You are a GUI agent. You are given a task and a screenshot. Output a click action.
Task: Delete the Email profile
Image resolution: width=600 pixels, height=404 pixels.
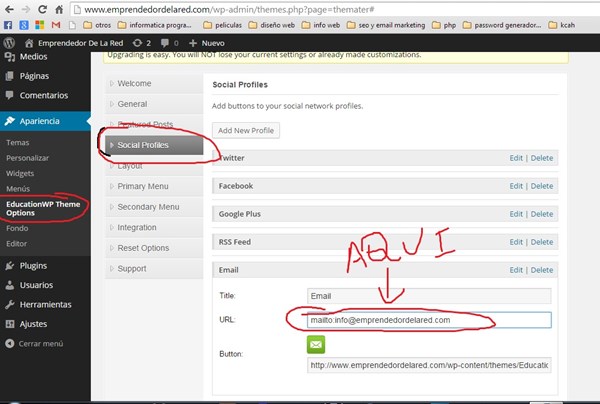pos(542,270)
